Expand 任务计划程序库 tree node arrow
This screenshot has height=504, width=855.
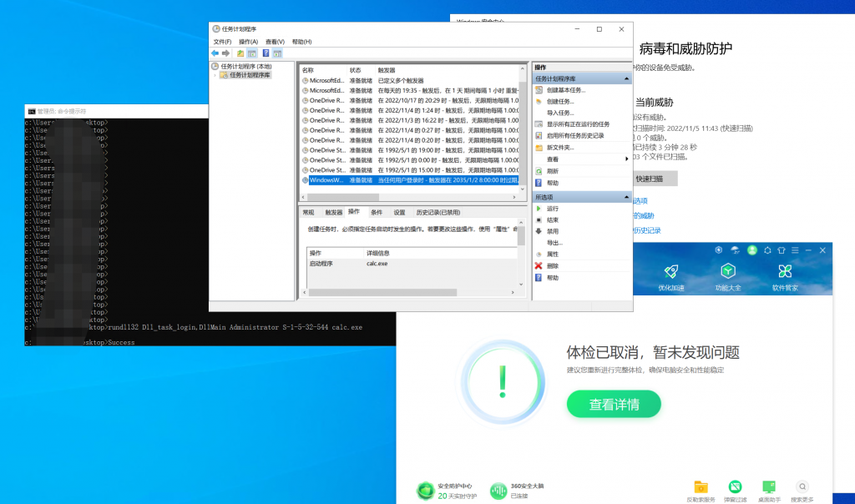pos(215,75)
